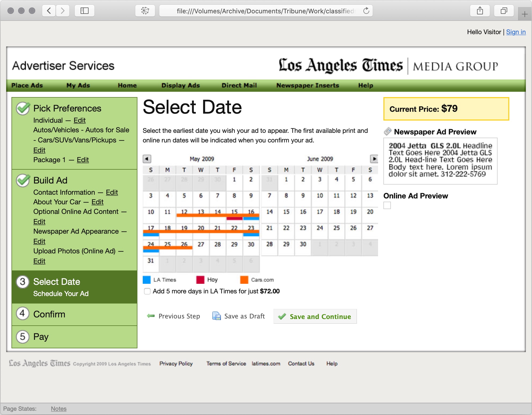Viewport: 532px width, 415px height.
Task: Click the green checkmark beside Pick Preferences
Action: pyautogui.click(x=23, y=108)
